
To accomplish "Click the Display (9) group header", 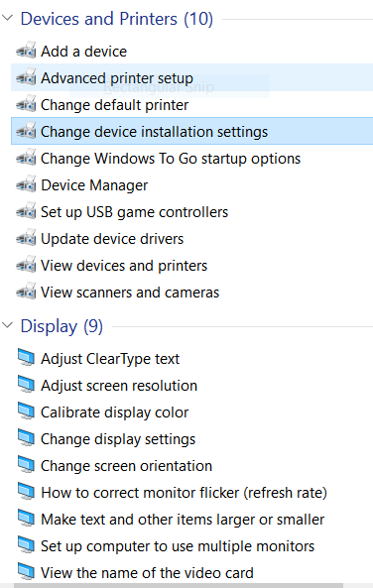I will click(x=62, y=326).
